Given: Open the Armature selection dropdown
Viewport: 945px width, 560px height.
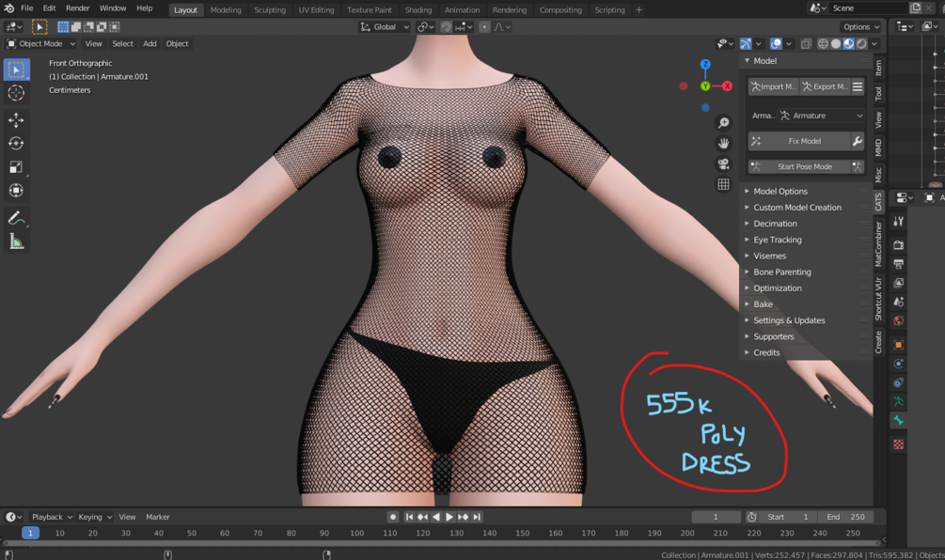Looking at the screenshot, I should click(x=821, y=116).
